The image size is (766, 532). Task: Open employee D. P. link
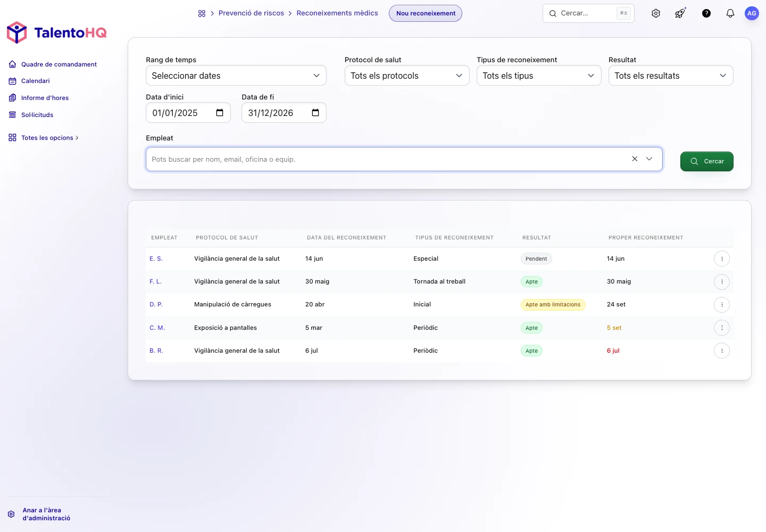tap(156, 304)
